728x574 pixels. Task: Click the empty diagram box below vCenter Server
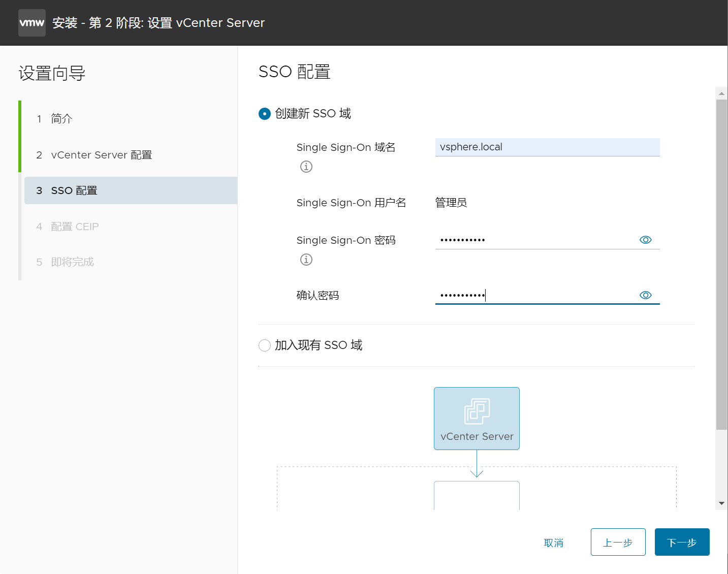pyautogui.click(x=477, y=495)
